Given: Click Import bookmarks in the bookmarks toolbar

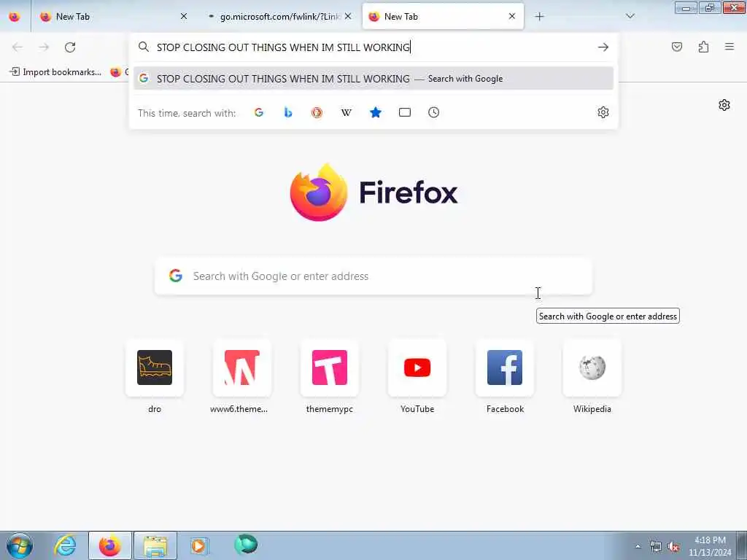Looking at the screenshot, I should pyautogui.click(x=55, y=72).
